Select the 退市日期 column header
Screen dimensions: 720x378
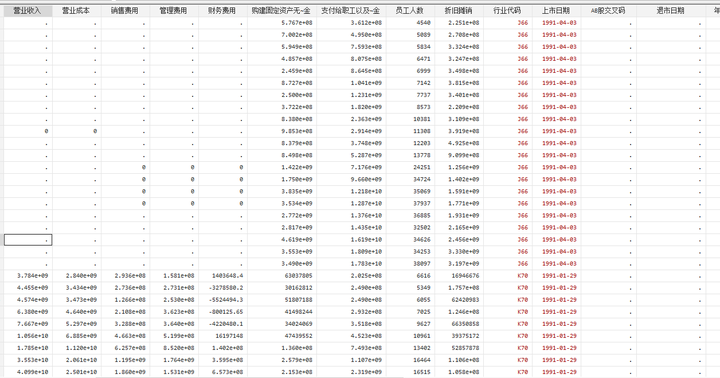click(x=671, y=11)
